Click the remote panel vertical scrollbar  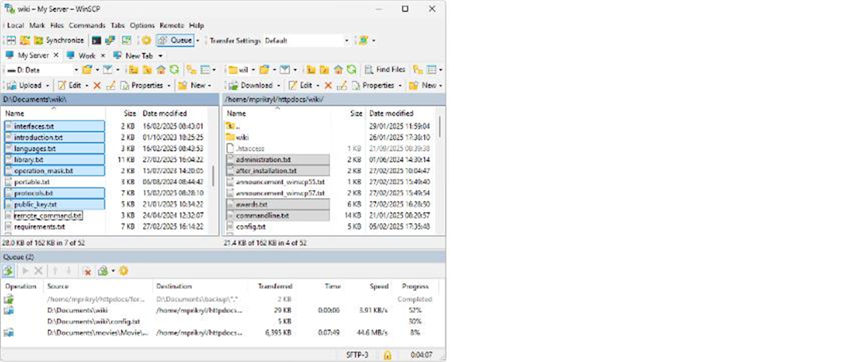(440, 126)
